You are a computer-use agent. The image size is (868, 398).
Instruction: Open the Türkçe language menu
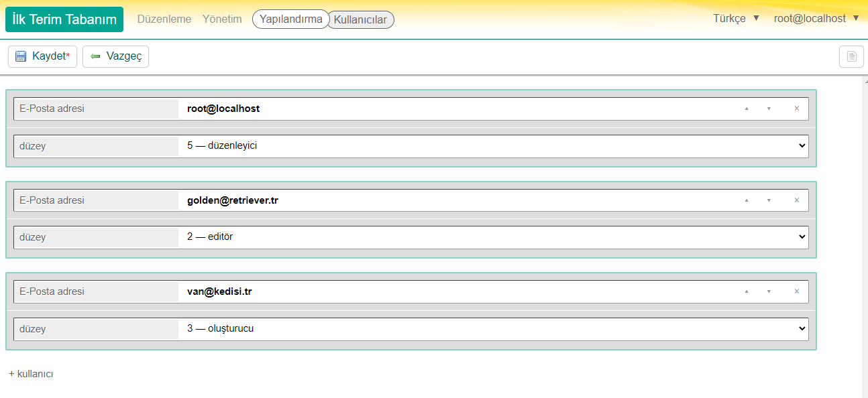(736, 19)
